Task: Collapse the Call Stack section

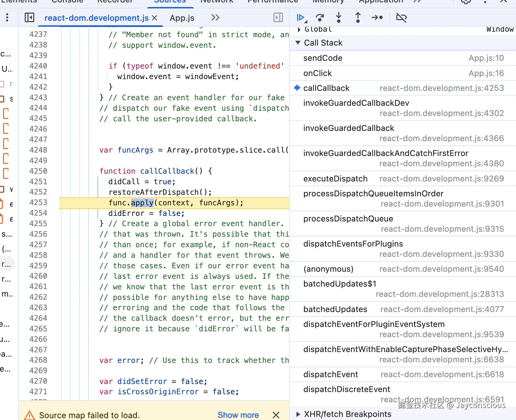Action: [x=298, y=43]
